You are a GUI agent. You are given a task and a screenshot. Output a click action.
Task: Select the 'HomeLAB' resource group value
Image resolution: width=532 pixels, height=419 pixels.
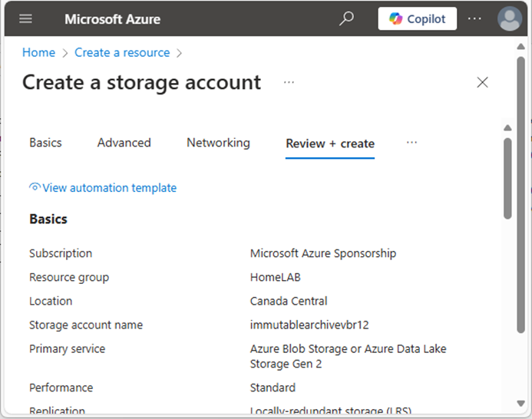pyautogui.click(x=275, y=278)
